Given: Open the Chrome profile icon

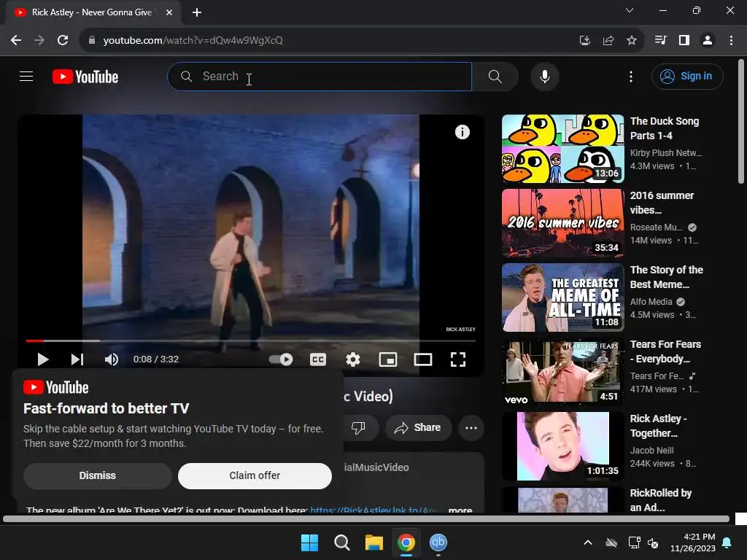Looking at the screenshot, I should coord(708,41).
